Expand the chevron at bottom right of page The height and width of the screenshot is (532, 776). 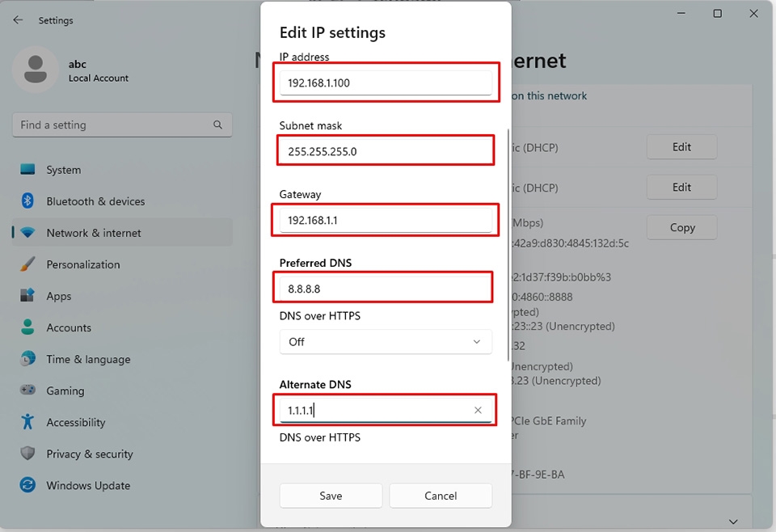pos(733,521)
